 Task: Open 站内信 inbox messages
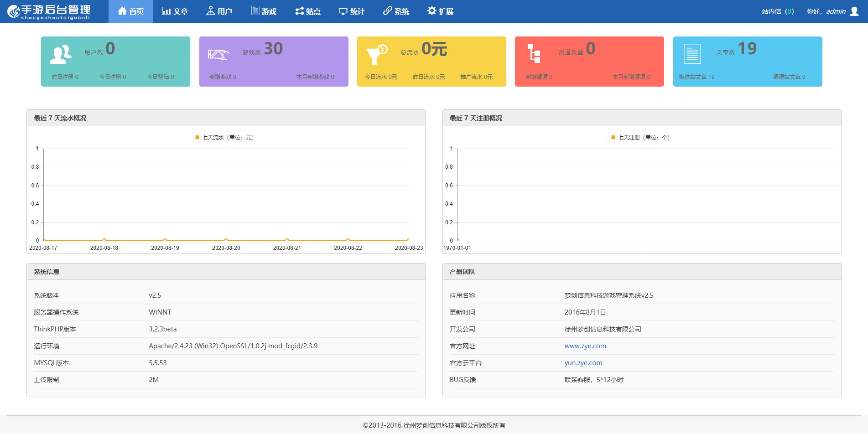pyautogui.click(x=778, y=11)
